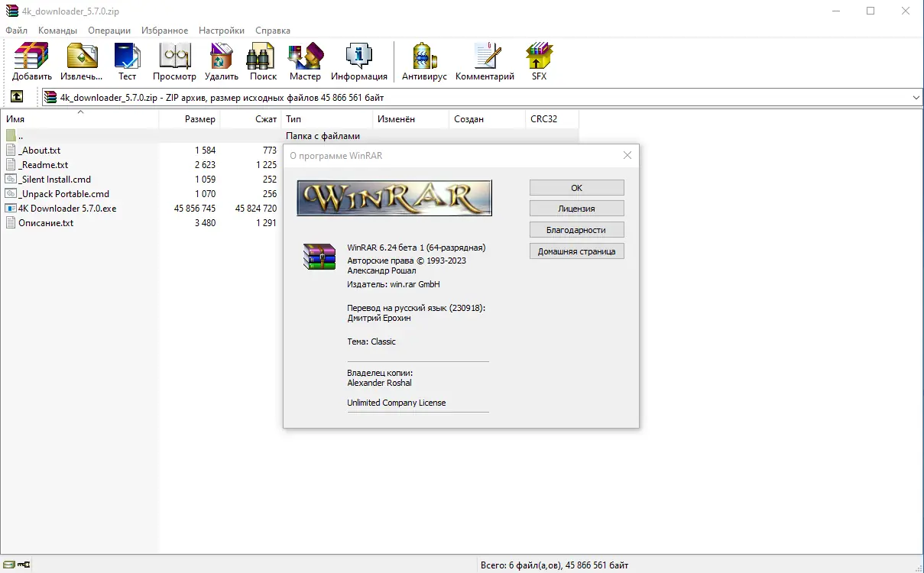Click the 4K Downloader 5.7.0.exe icon
The width and height of the screenshot is (924, 573).
click(11, 209)
